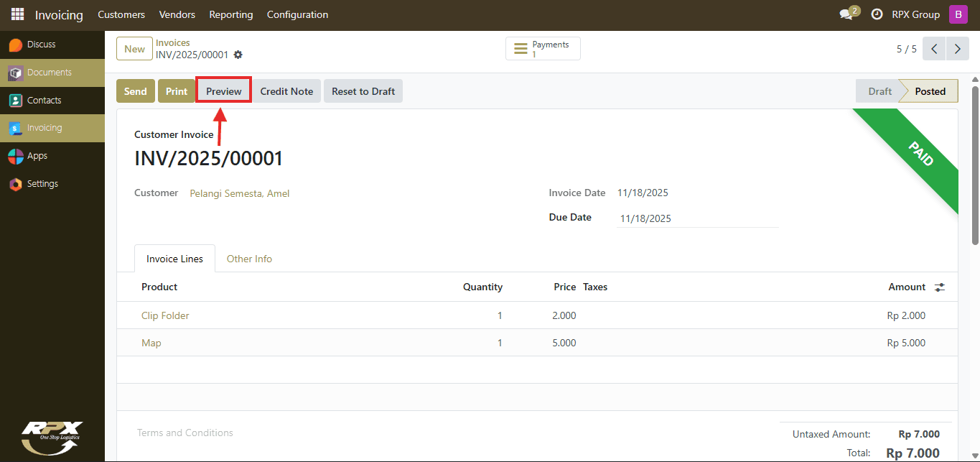The height and width of the screenshot is (462, 980).
Task: Click the Total value Rp 7.000
Action: tap(913, 453)
